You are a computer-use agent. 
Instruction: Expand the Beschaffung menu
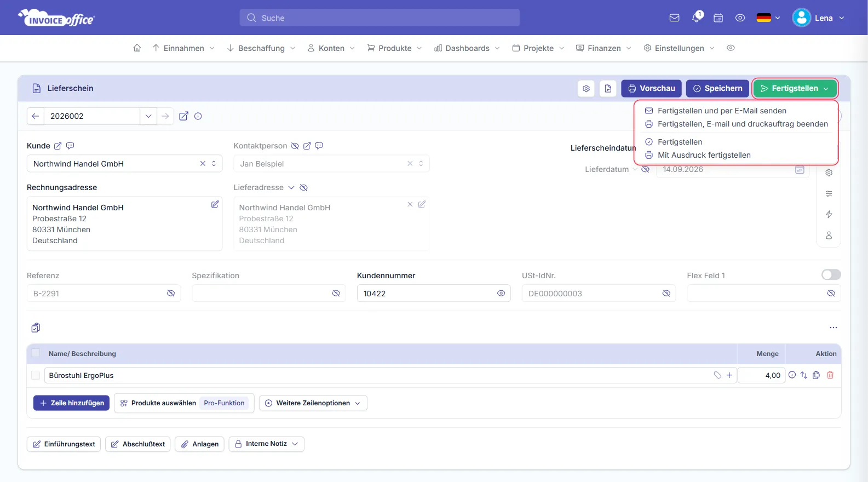click(x=261, y=48)
